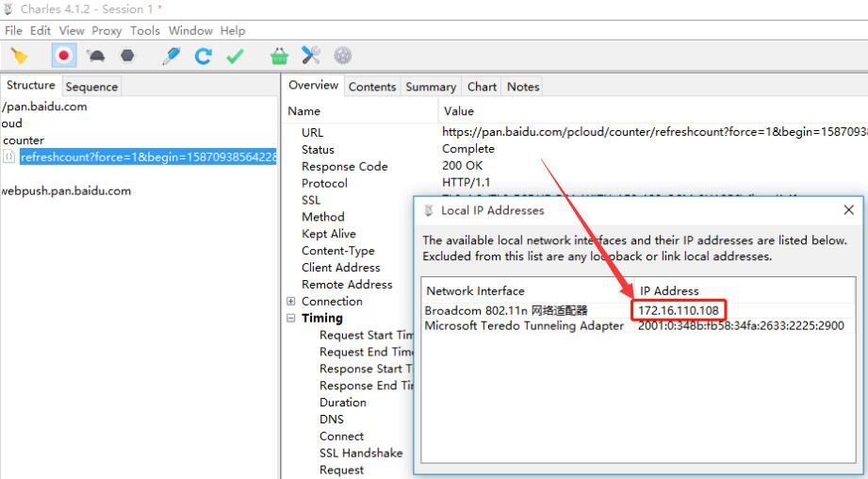Click the Compose pen icon
Image resolution: width=868 pixels, height=479 pixels.
click(x=172, y=56)
